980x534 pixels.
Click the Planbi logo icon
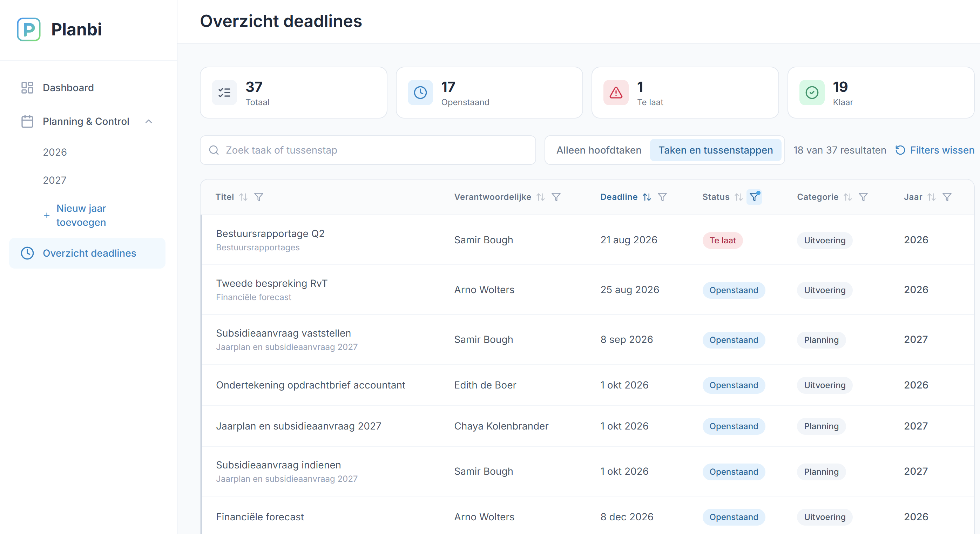(28, 29)
